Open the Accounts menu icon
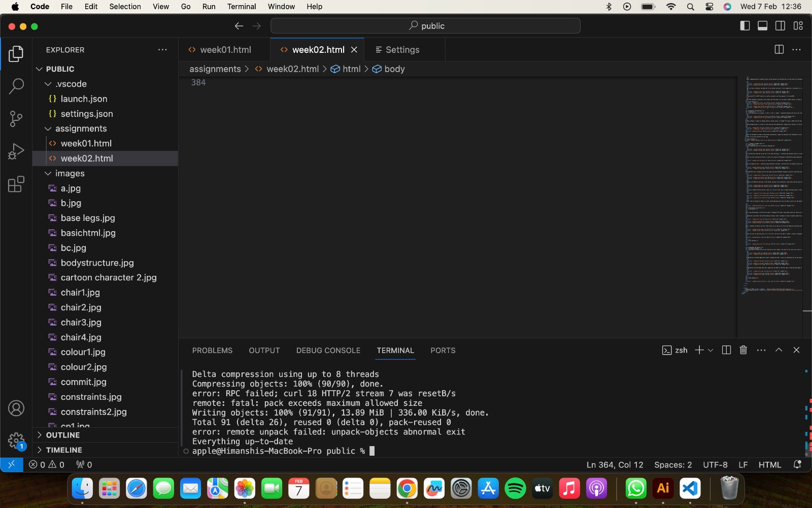 pyautogui.click(x=16, y=408)
